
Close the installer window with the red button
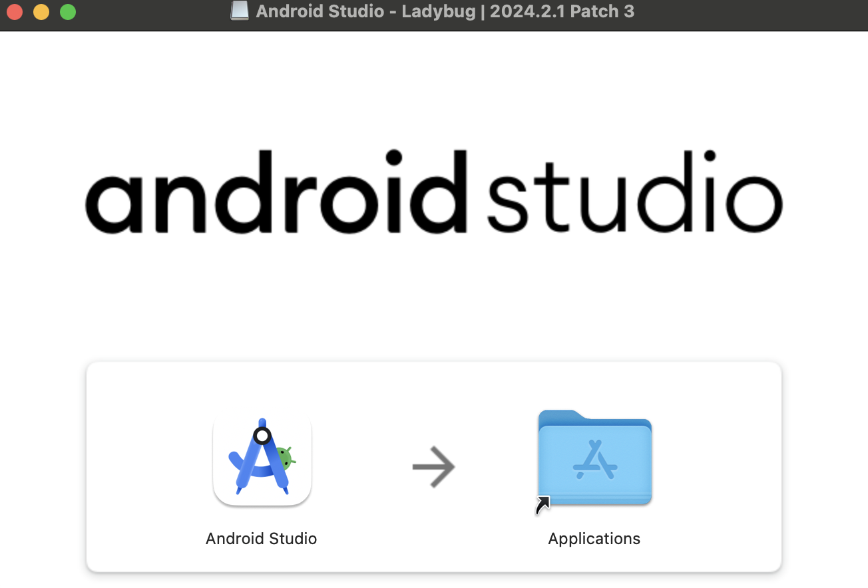click(15, 12)
